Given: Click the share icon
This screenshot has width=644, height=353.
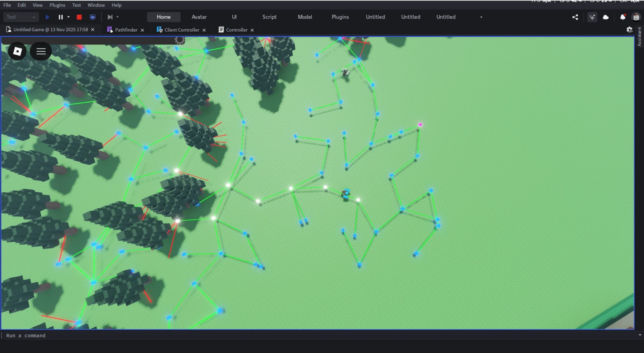Looking at the screenshot, I should 575,17.
